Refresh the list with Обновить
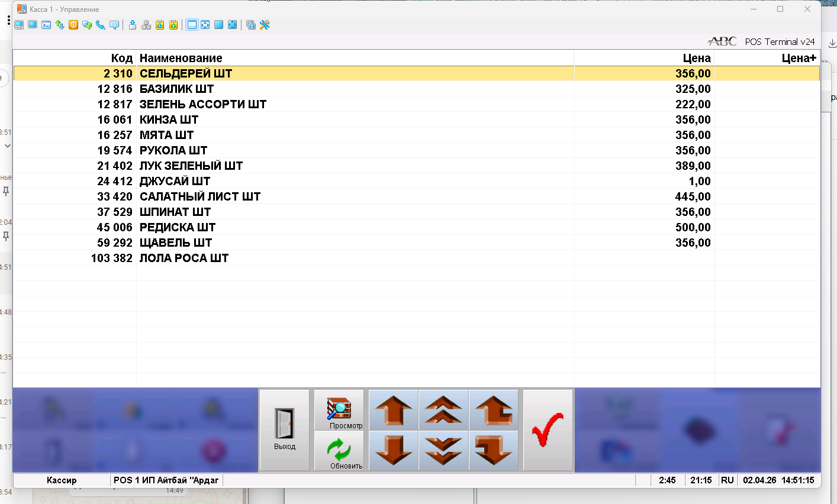 click(339, 451)
